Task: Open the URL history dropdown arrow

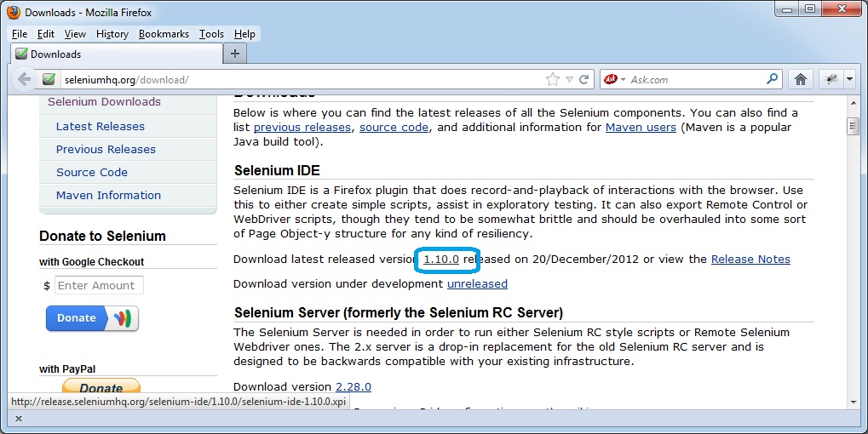Action: [x=569, y=80]
